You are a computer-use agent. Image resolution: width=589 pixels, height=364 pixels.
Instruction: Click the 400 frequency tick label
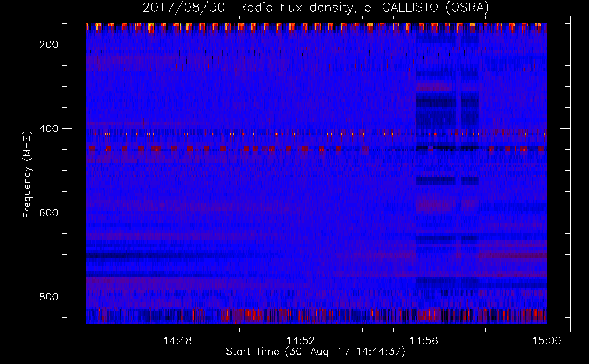(48, 128)
